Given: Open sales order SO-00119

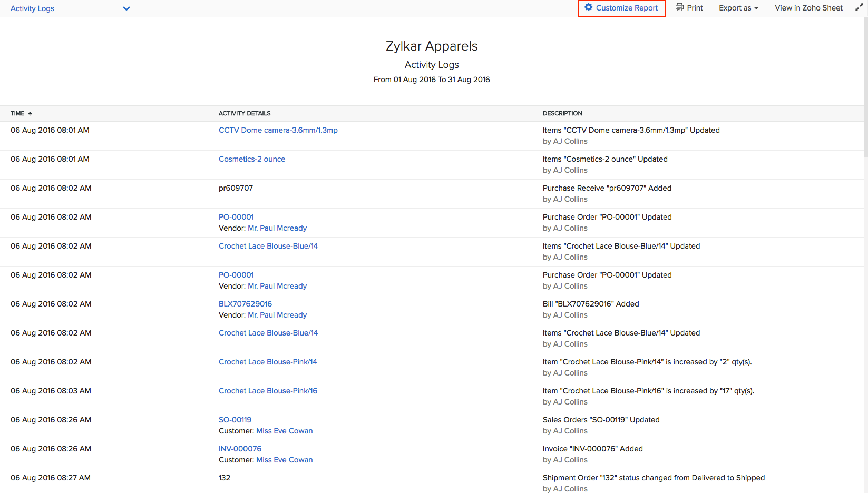Looking at the screenshot, I should [235, 420].
